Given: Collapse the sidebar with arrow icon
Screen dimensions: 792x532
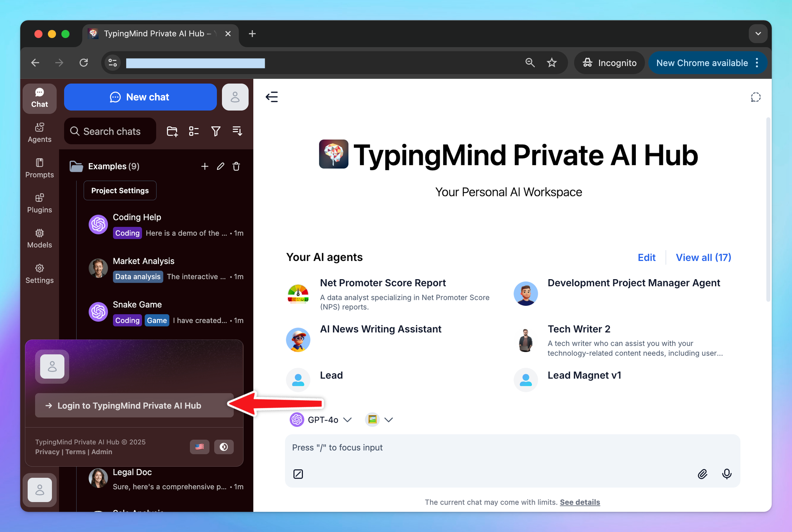Looking at the screenshot, I should pyautogui.click(x=272, y=97).
